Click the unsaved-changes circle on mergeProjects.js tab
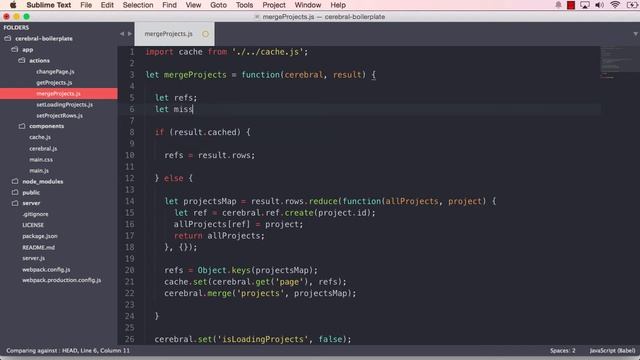The image size is (640, 360). (x=205, y=34)
